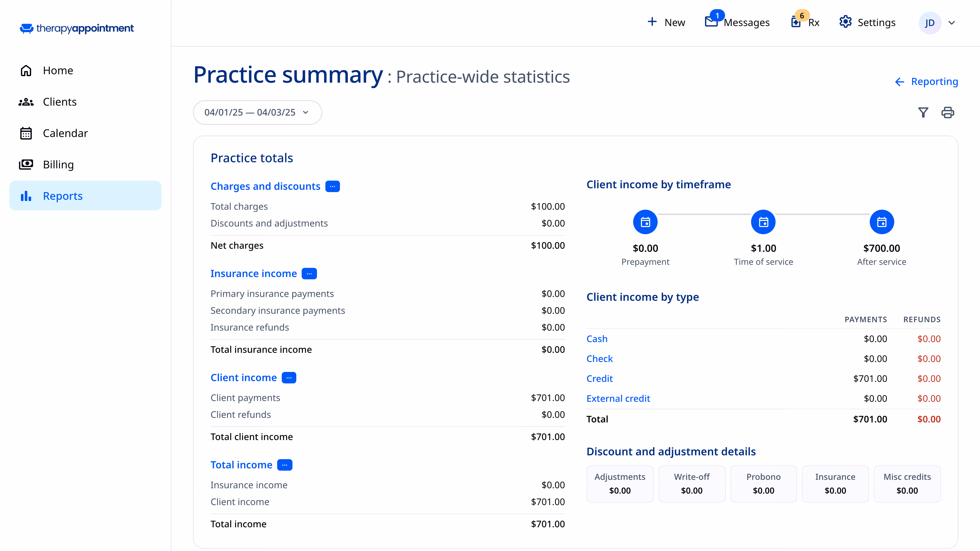Image resolution: width=980 pixels, height=551 pixels.
Task: Open the Total income heading link
Action: click(242, 465)
